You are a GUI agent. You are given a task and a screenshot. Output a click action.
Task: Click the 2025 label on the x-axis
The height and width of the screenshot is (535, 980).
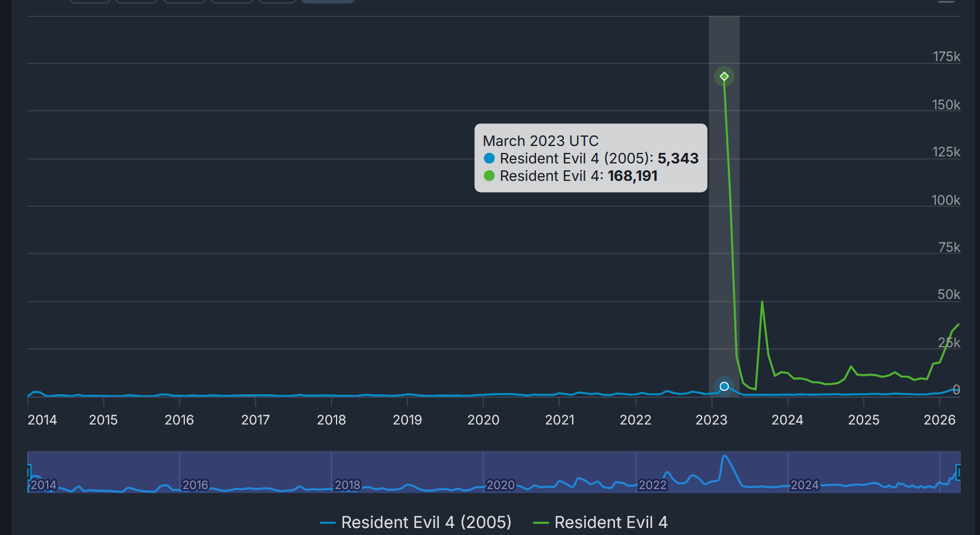(x=864, y=420)
